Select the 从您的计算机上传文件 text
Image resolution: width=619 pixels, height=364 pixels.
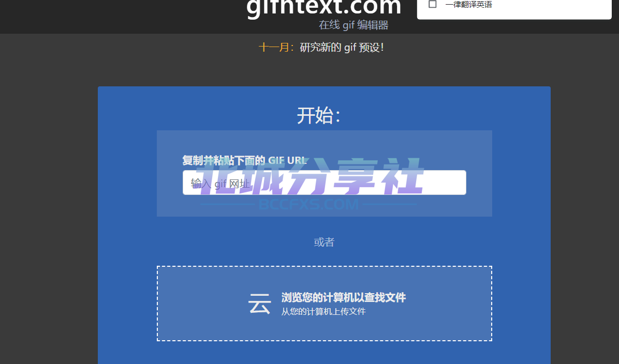tap(323, 312)
